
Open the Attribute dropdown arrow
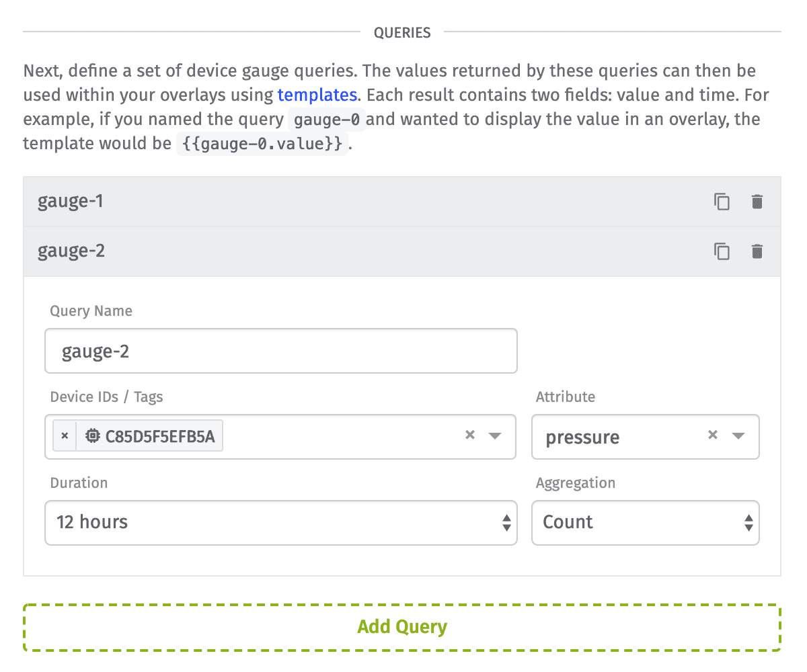(738, 435)
